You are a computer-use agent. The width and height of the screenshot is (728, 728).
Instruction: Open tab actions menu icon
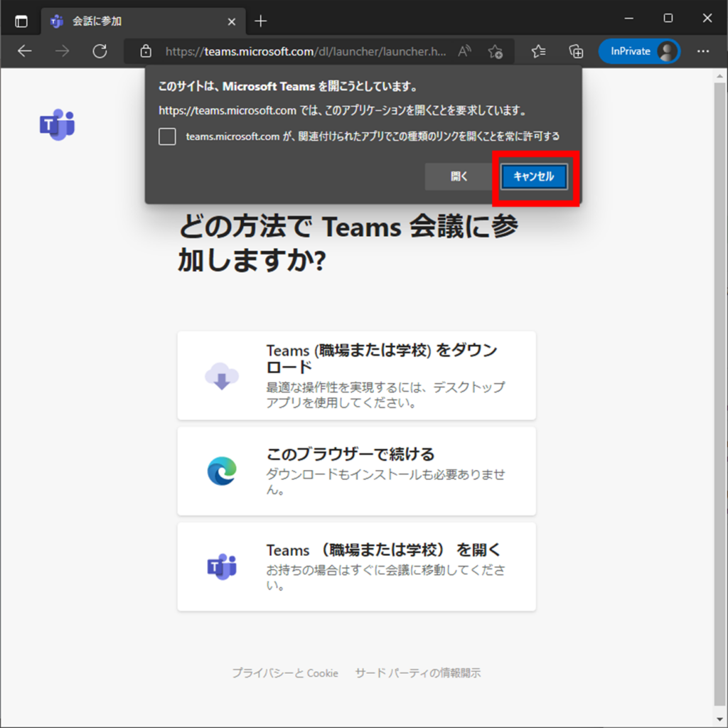(x=21, y=21)
